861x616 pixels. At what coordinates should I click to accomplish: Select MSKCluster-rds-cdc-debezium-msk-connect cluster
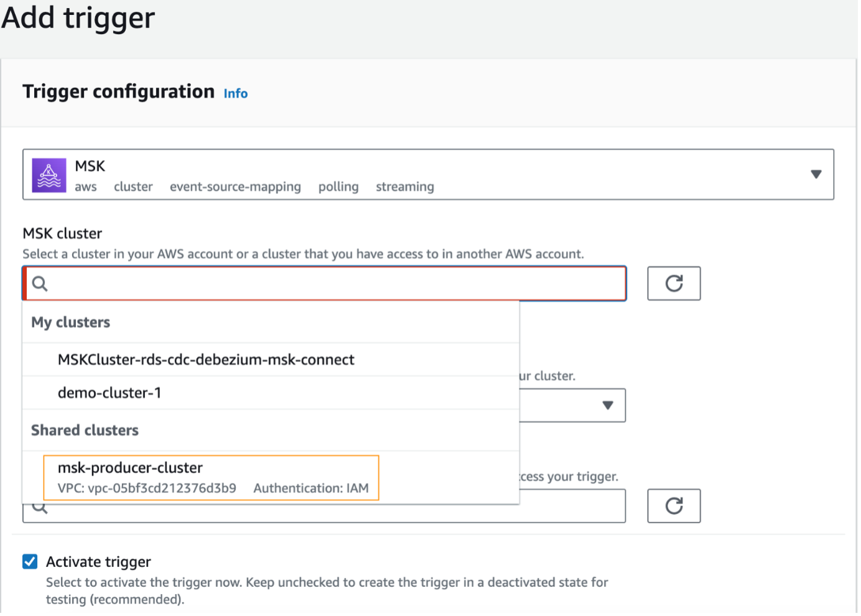[271, 360]
